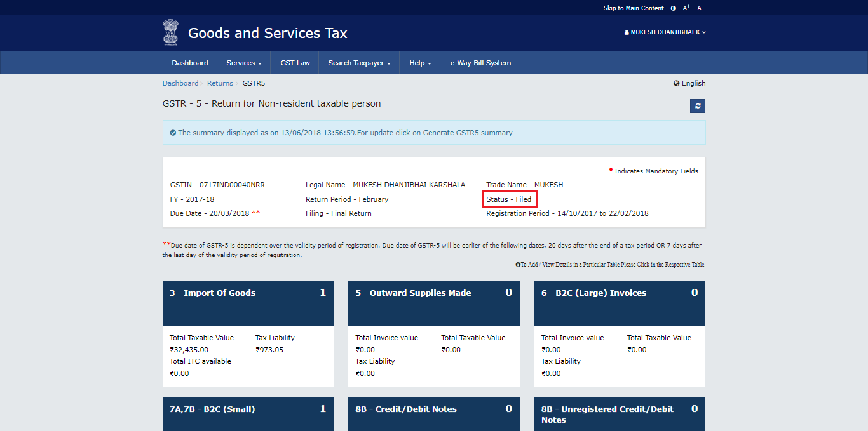Screen dimensions: 868x431
Task: Open the 8B - Credit/Debit Notes tile
Action: tap(434, 414)
